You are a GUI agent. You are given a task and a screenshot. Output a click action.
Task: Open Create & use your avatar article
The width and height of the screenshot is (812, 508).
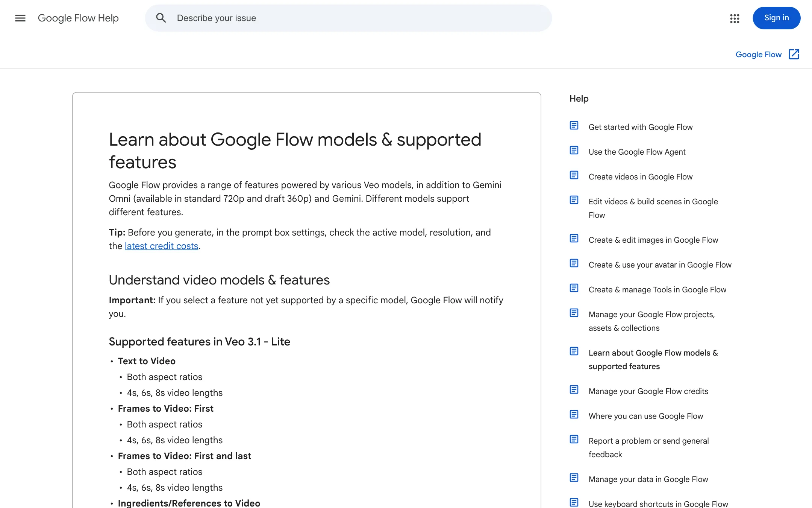click(x=660, y=265)
